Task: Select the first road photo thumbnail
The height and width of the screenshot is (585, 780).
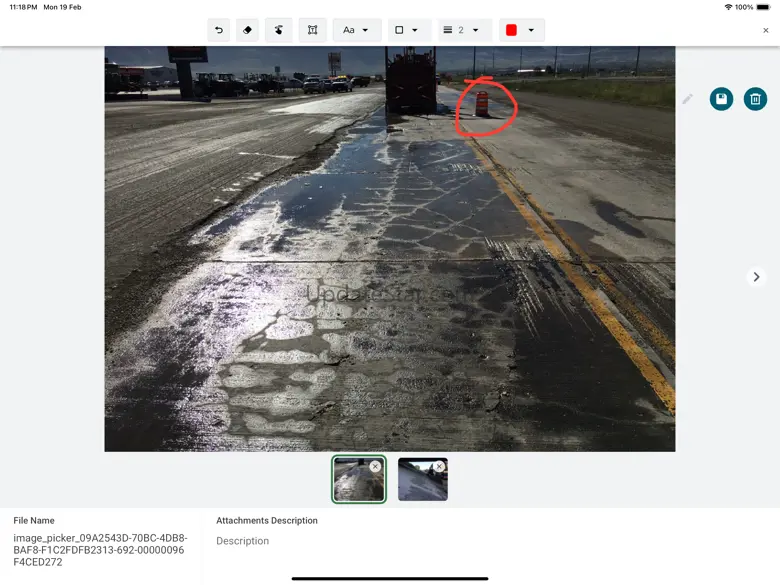Action: click(x=359, y=480)
